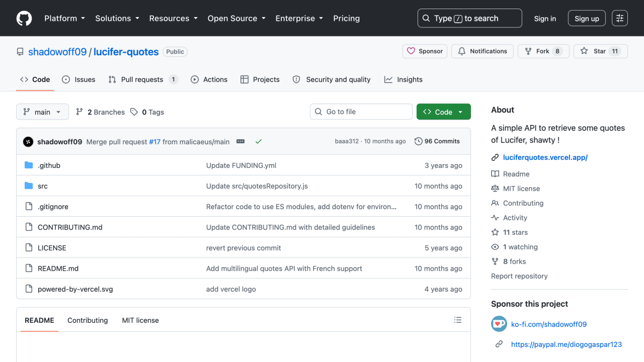Open the Pricing link in header
The height and width of the screenshot is (362, 644).
click(347, 18)
